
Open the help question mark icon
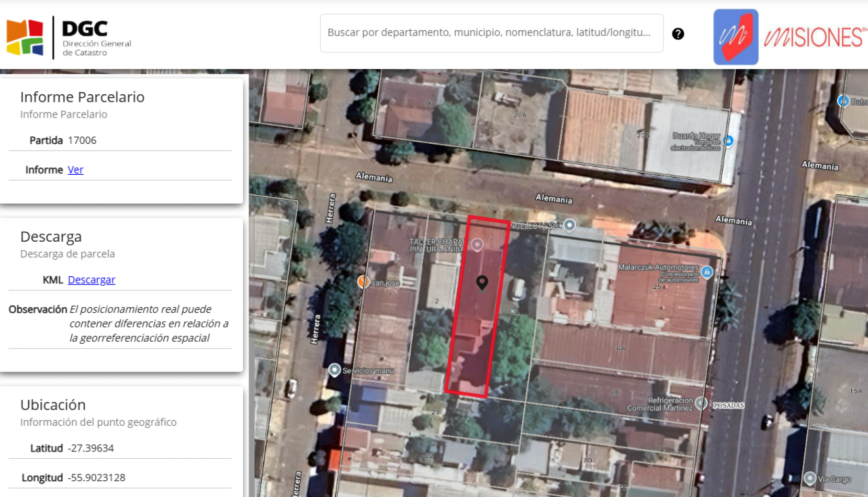pyautogui.click(x=678, y=33)
